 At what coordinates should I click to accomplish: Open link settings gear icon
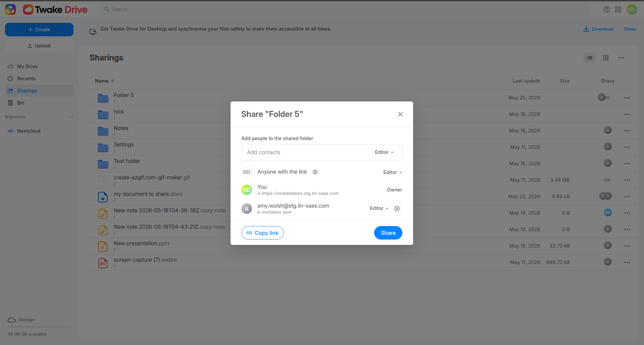tap(315, 172)
